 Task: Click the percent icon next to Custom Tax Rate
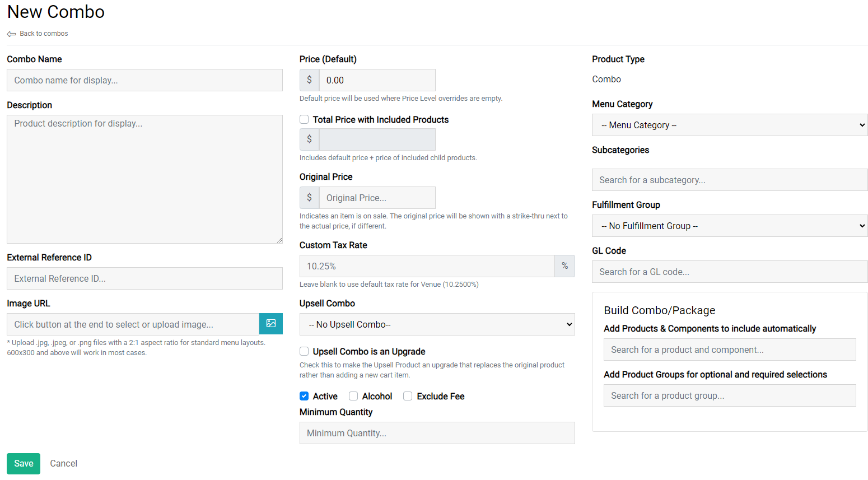564,265
